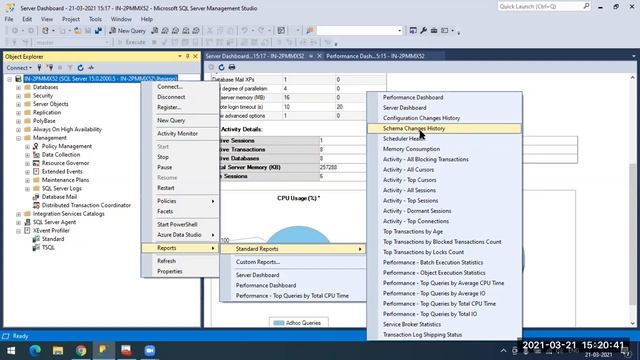Collapse the Management node
640x360 pixels.
pos(18,138)
